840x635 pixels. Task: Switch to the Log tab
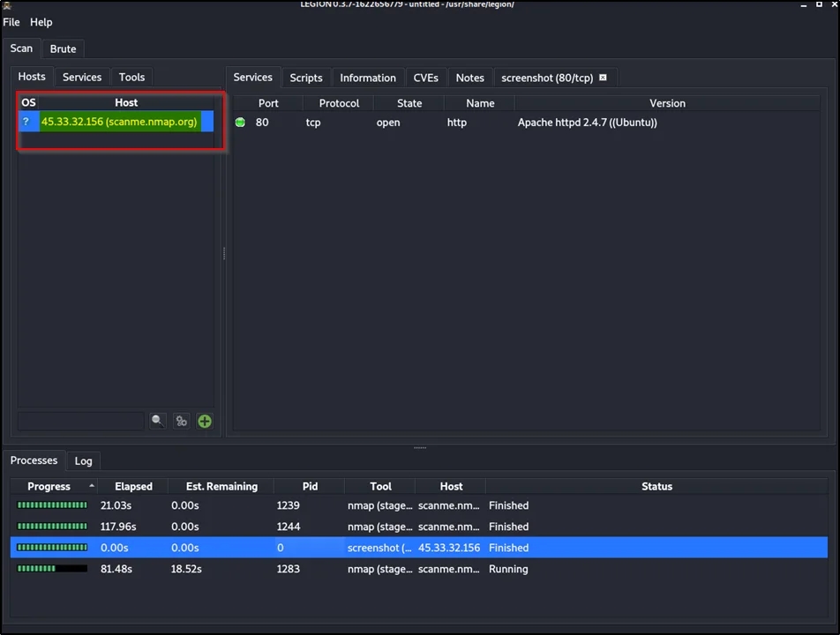pos(83,461)
